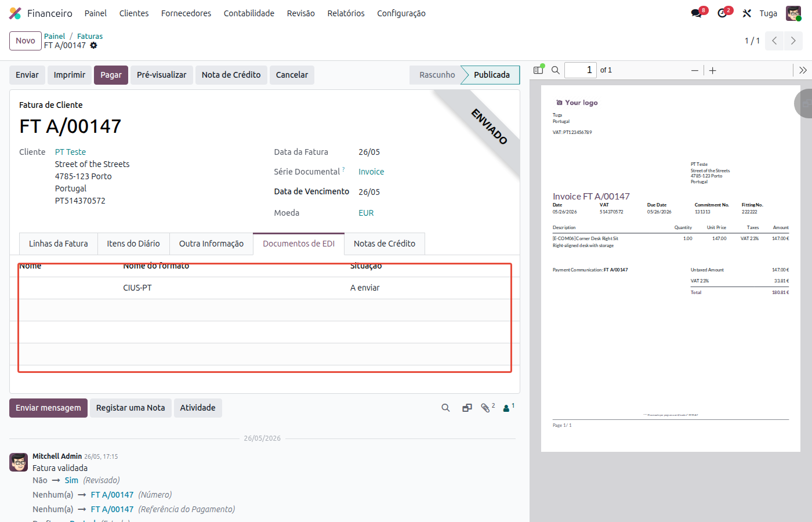The image size is (812, 522).
Task: Open the Fornecedores menu
Action: tap(186, 13)
